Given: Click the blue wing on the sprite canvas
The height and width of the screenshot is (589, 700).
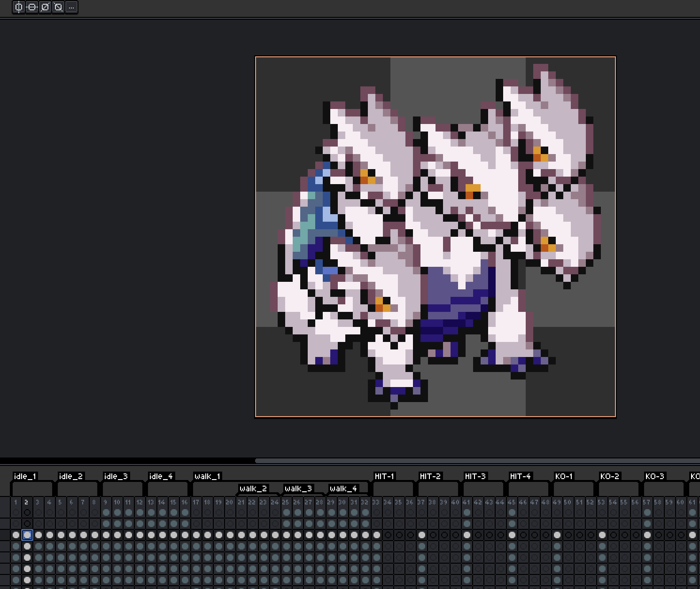Looking at the screenshot, I should coord(319,211).
